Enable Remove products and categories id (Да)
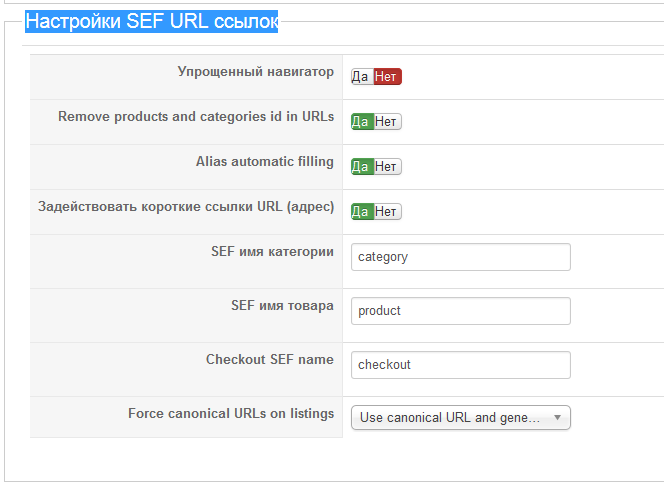 point(361,121)
